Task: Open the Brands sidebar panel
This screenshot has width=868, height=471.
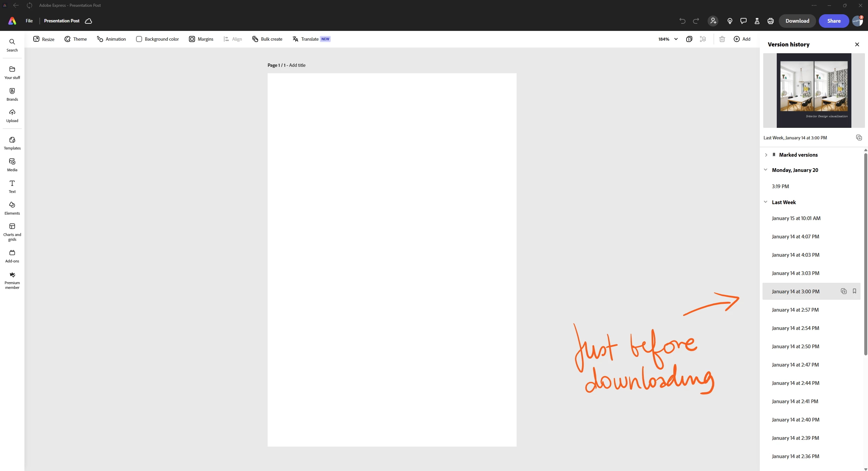Action: 12,94
